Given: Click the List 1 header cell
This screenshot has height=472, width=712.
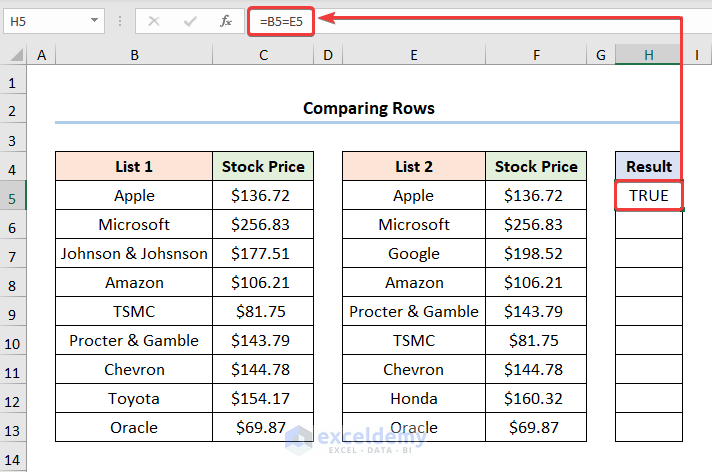Looking at the screenshot, I should point(134,167).
